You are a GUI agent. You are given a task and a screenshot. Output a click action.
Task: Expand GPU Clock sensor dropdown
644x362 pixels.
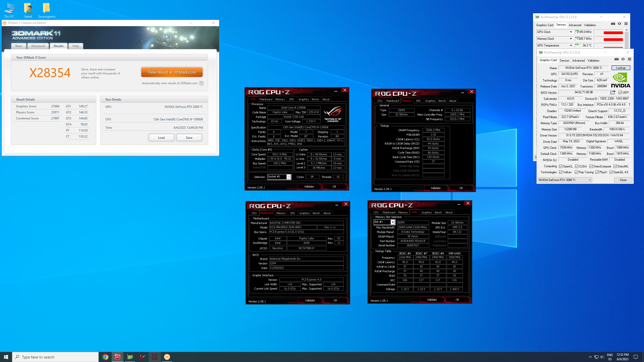pos(571,32)
